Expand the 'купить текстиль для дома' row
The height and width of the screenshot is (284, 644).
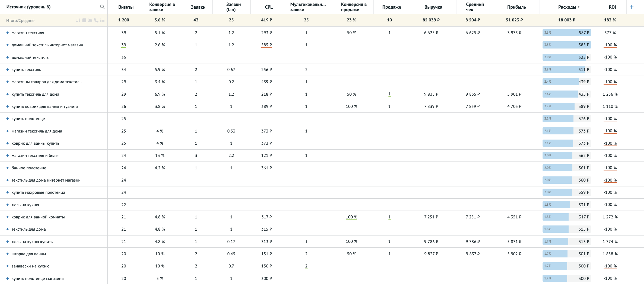coord(8,94)
